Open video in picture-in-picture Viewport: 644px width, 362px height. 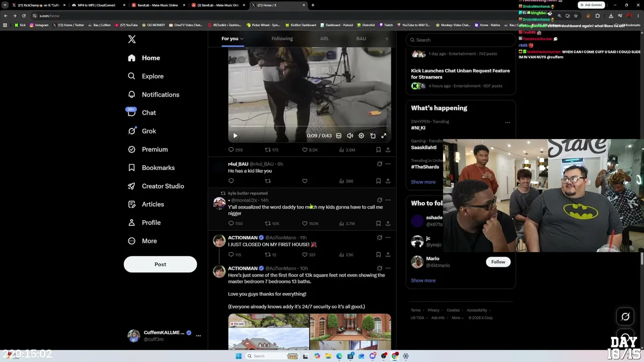tap(373, 136)
